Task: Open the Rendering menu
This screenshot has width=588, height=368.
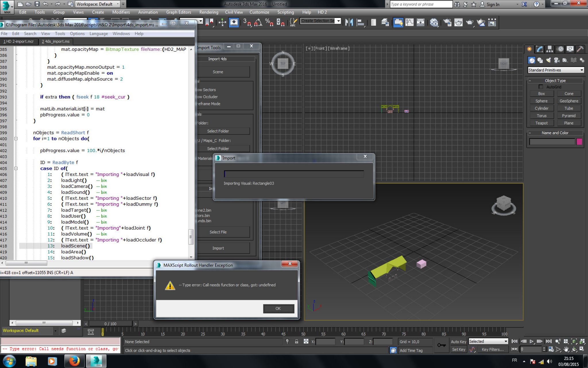Action: (x=209, y=12)
